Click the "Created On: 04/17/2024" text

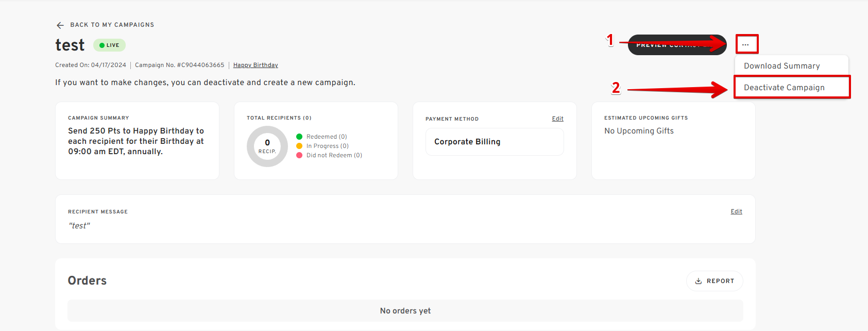coord(91,65)
